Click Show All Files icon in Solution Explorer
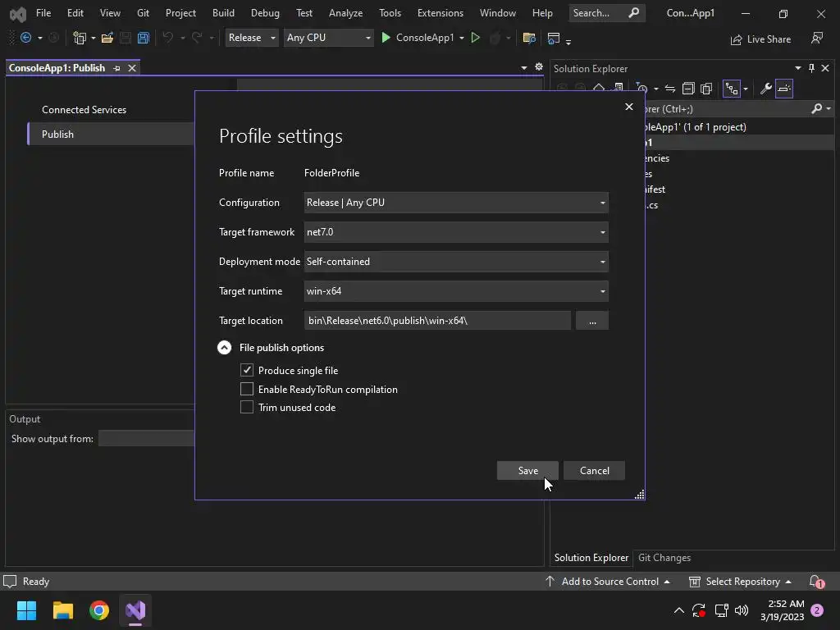Screen dimensions: 840x630 tap(706, 89)
